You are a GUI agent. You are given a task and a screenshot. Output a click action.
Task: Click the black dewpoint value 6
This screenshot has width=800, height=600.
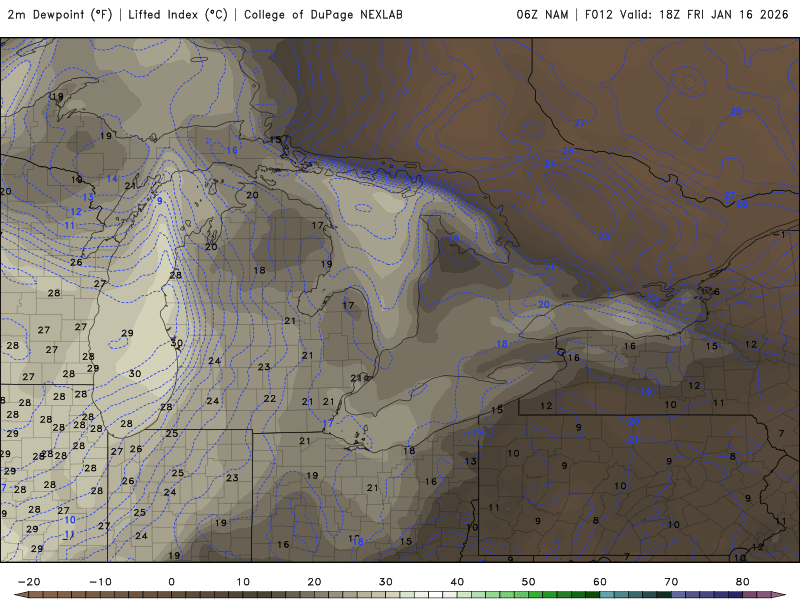(717, 292)
